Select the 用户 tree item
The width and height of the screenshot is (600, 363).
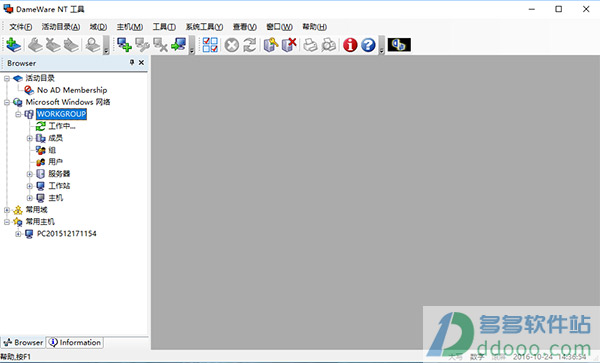(55, 162)
